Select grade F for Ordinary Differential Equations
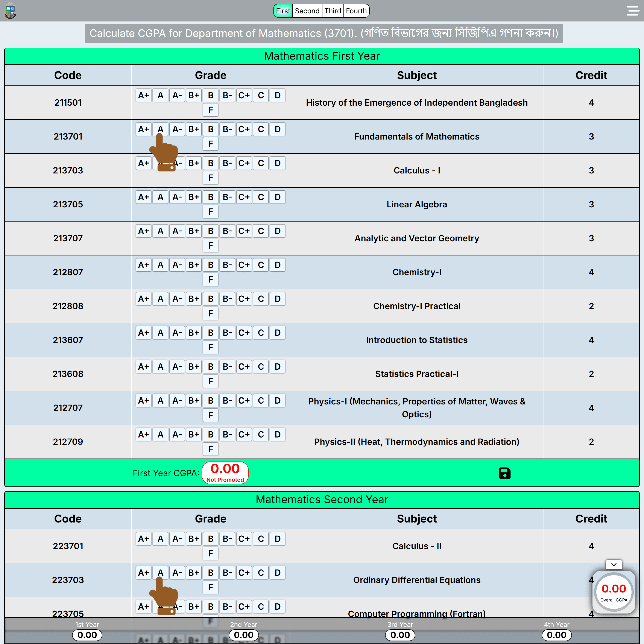This screenshot has width=644, height=644. pos(211,587)
